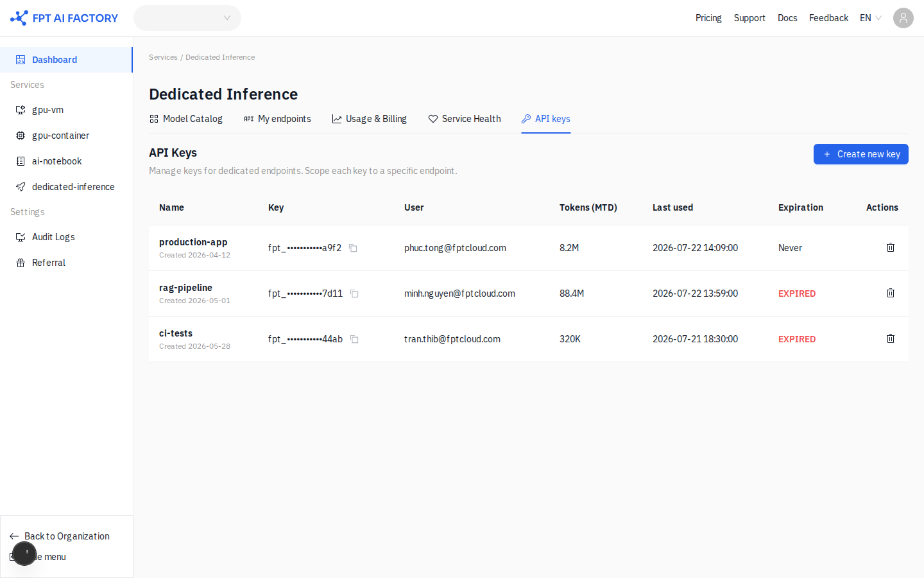Click the EXPIRED status of ci-tests
The width and height of the screenshot is (924, 578).
797,339
